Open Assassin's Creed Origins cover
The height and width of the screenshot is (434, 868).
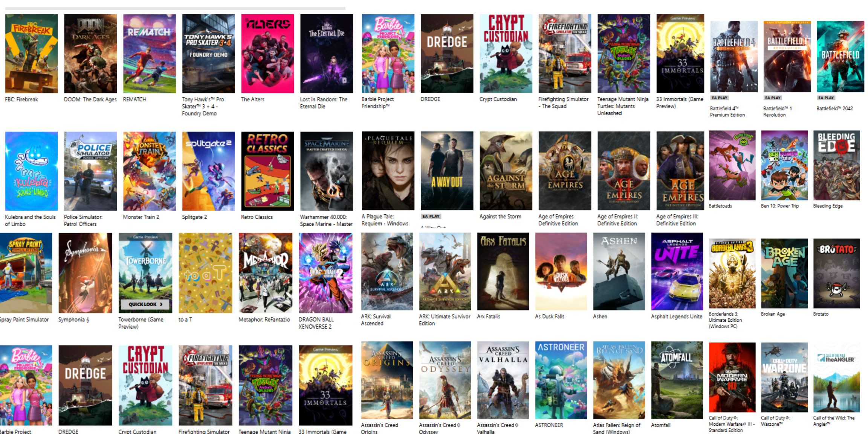tap(387, 380)
